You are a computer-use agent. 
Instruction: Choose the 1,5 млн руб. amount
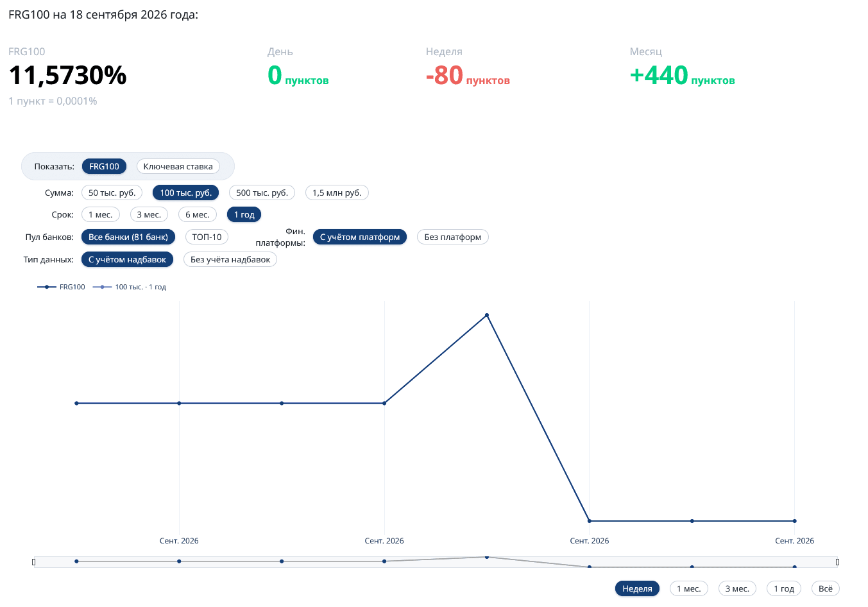(337, 192)
